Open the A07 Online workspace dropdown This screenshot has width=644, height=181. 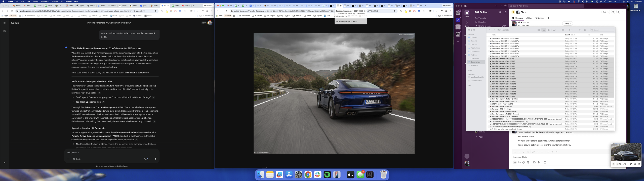tap(482, 12)
